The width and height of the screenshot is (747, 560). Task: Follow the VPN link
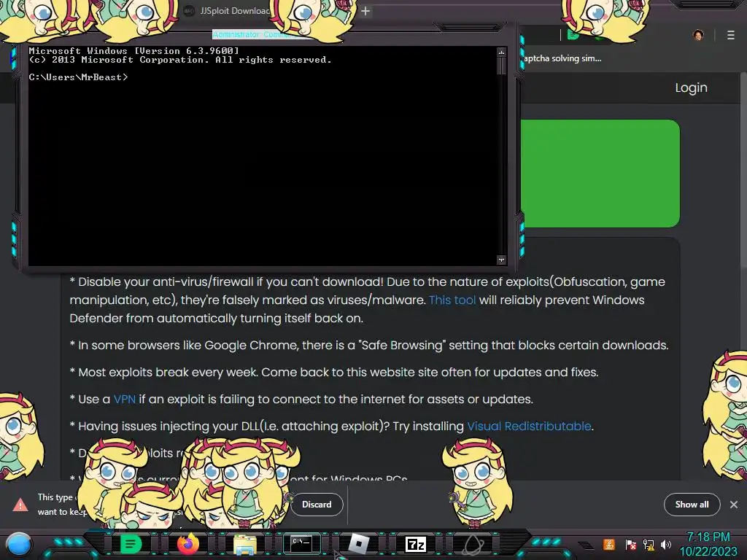coord(124,399)
